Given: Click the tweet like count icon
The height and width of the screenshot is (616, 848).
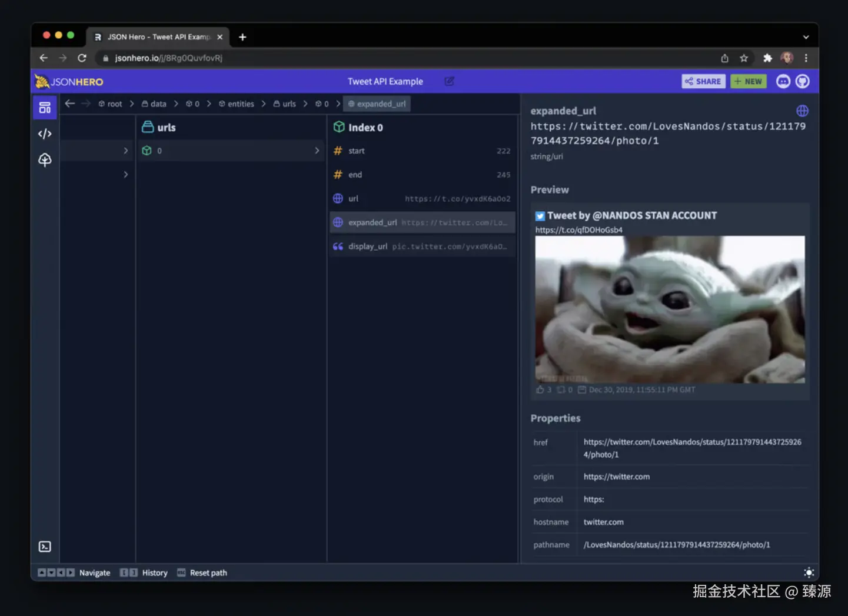Looking at the screenshot, I should tap(540, 389).
